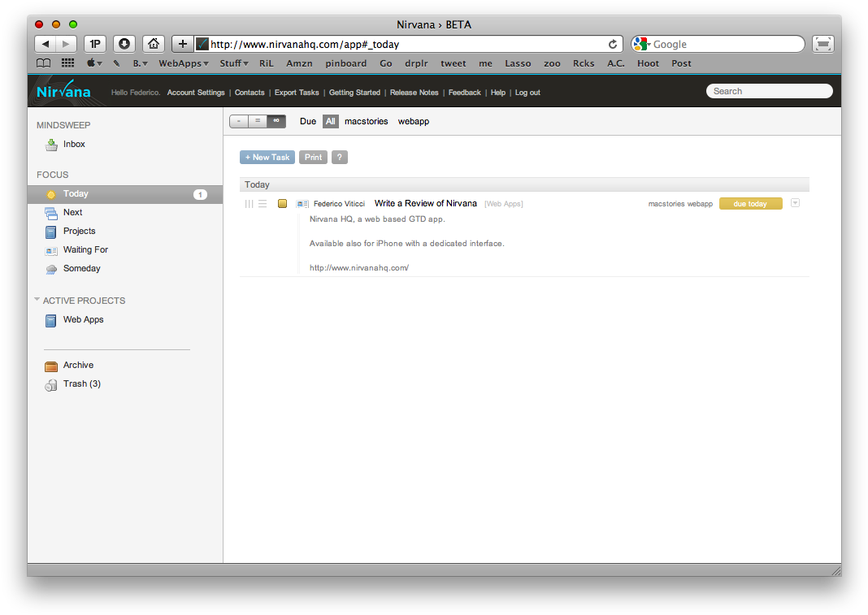
Task: Open the Google search engine dropdown
Action: click(641, 44)
